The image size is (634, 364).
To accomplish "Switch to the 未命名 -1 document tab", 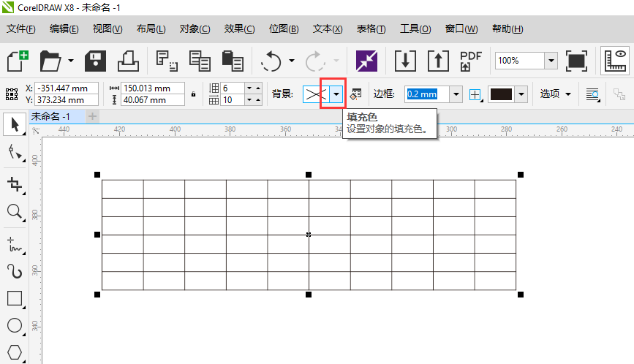I will click(56, 116).
